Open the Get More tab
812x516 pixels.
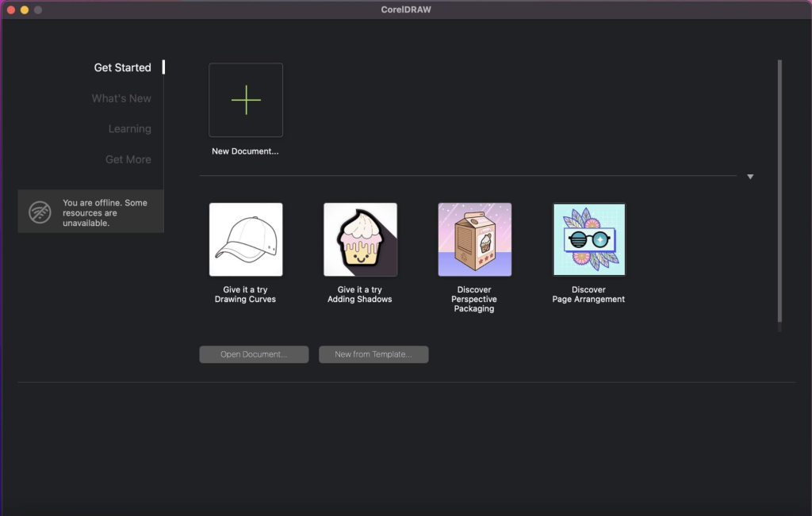tap(128, 159)
